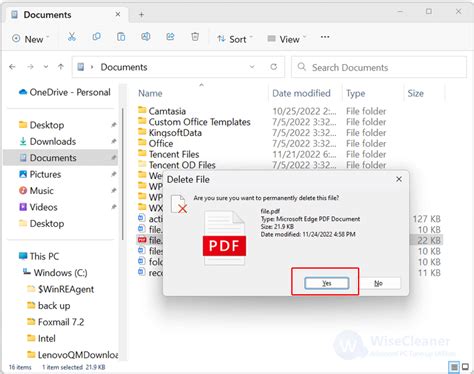474x374 pixels.
Task: Click the Share icon in toolbar
Action: click(x=170, y=37)
